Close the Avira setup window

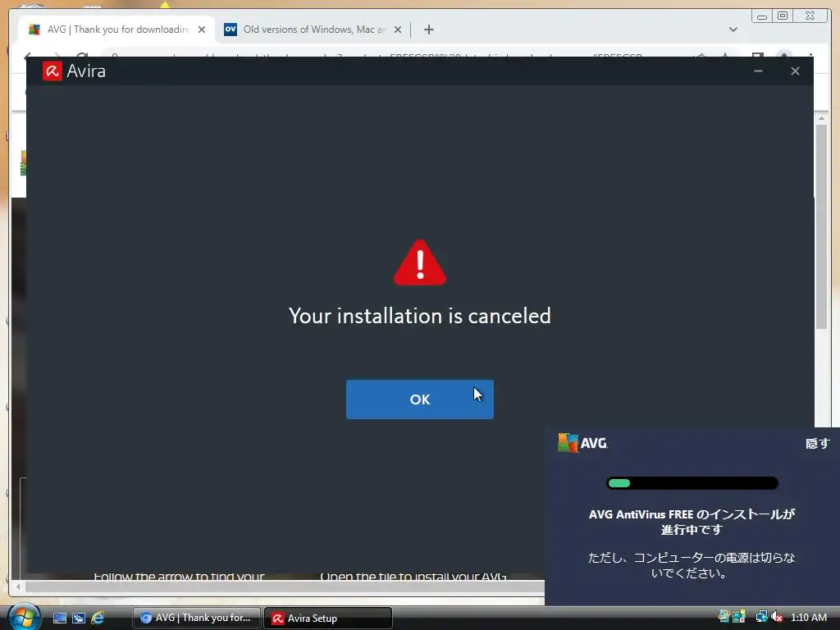point(795,71)
